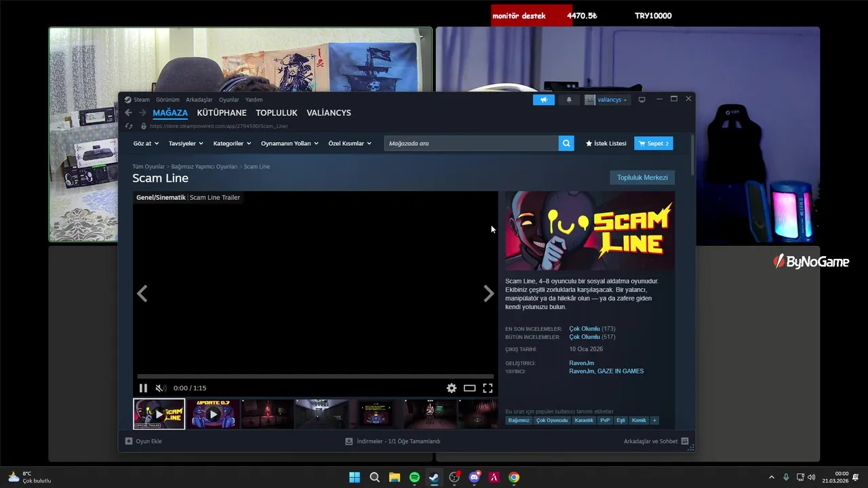
Task: Open Discord from the taskbar
Action: point(474,477)
